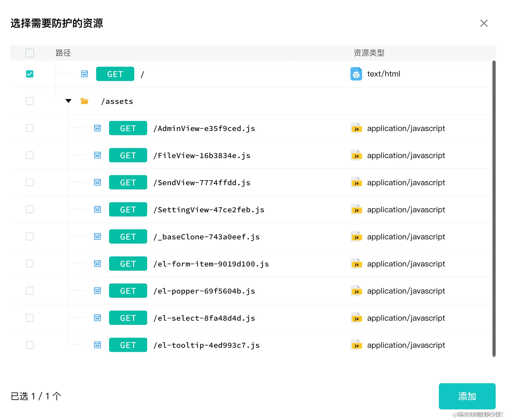506x420 pixels.
Task: Collapse the /assets folder tree arrow
Action: pos(68,101)
